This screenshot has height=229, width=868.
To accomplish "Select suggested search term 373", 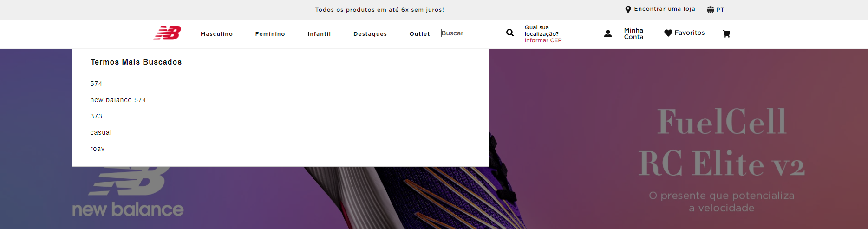I will (96, 116).
